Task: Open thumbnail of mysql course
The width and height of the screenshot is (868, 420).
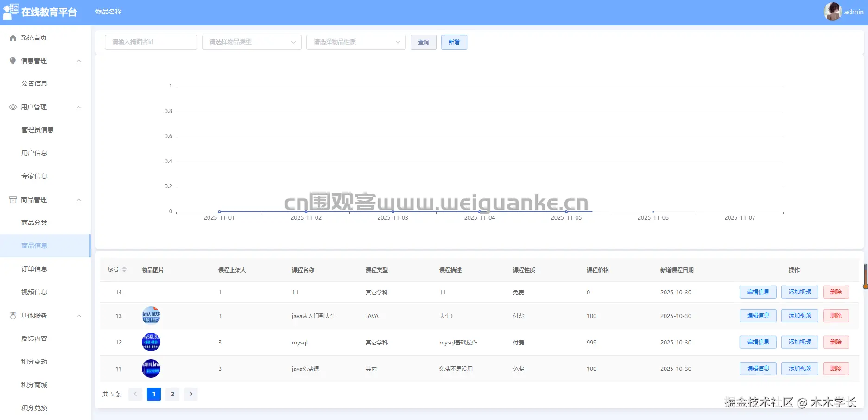Action: pos(151,342)
